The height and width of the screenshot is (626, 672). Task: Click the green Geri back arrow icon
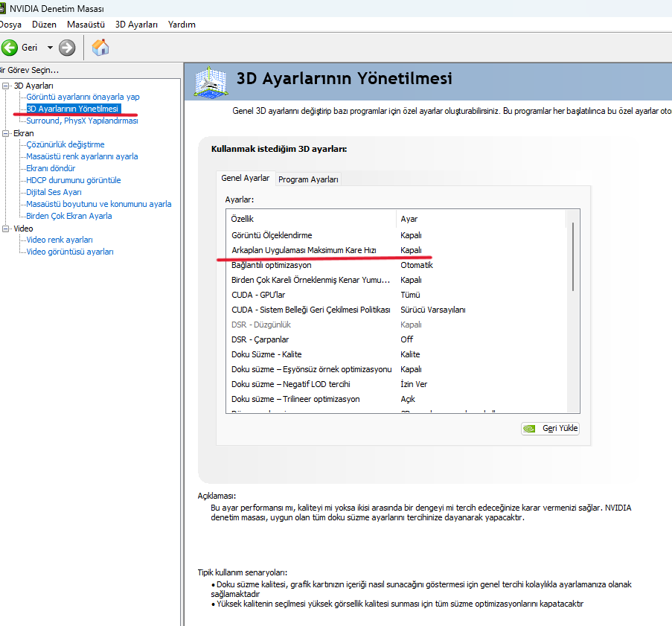10,48
